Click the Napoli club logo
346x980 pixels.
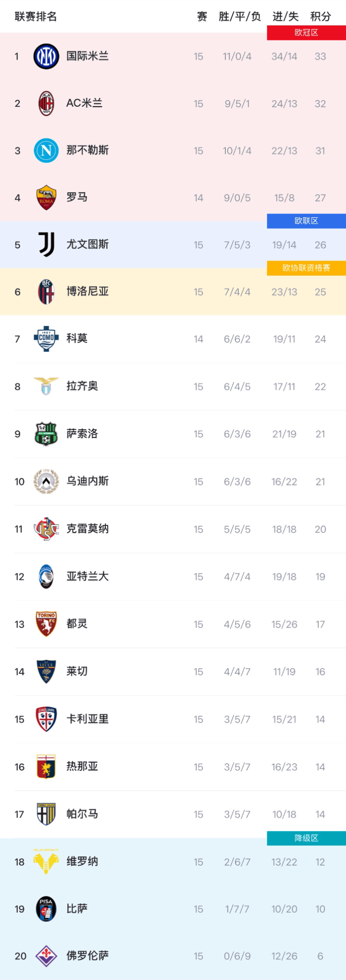click(x=46, y=150)
